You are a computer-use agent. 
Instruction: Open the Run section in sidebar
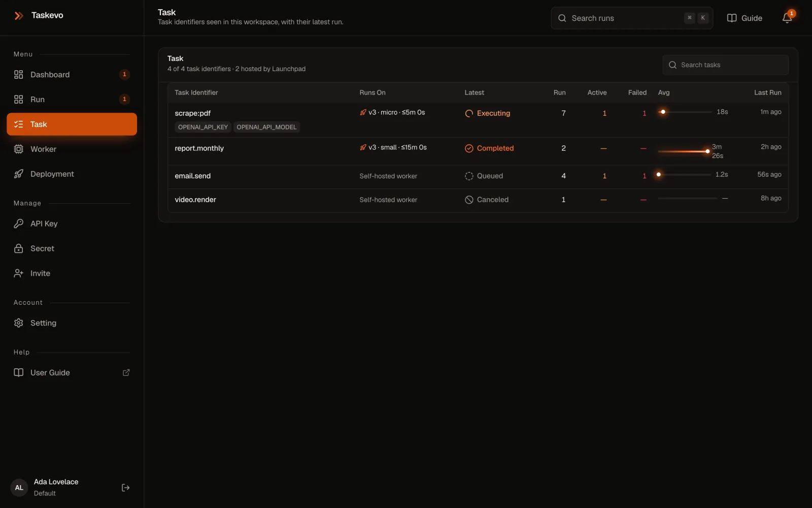[x=72, y=100]
